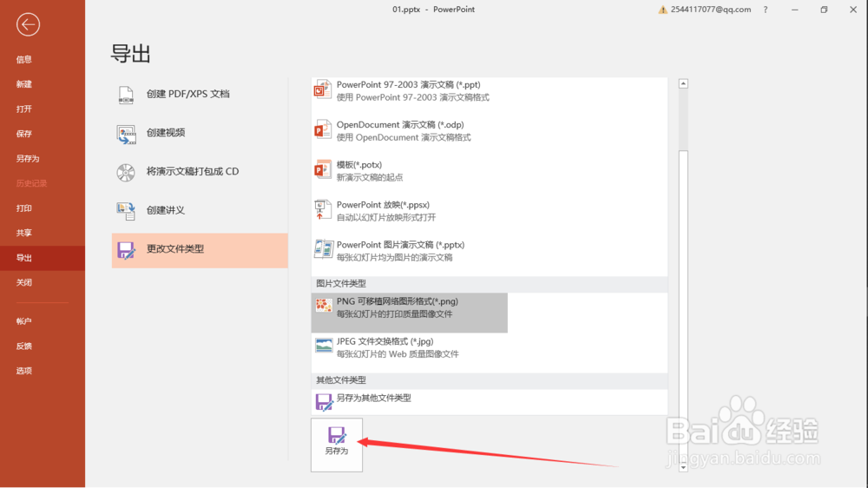Select 模板(*.potx) text
This screenshot has height=488, width=868.
(x=359, y=164)
